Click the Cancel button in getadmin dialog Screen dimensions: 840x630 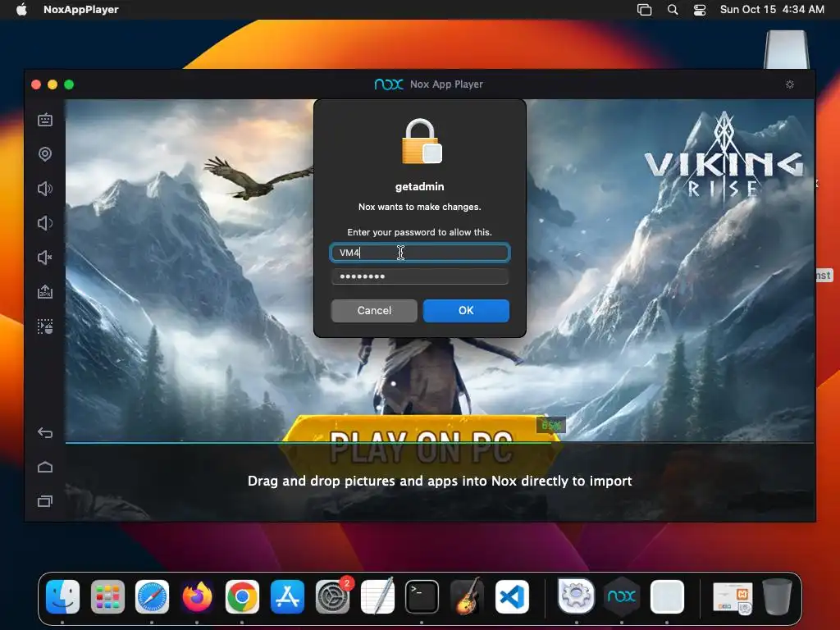coord(374,311)
